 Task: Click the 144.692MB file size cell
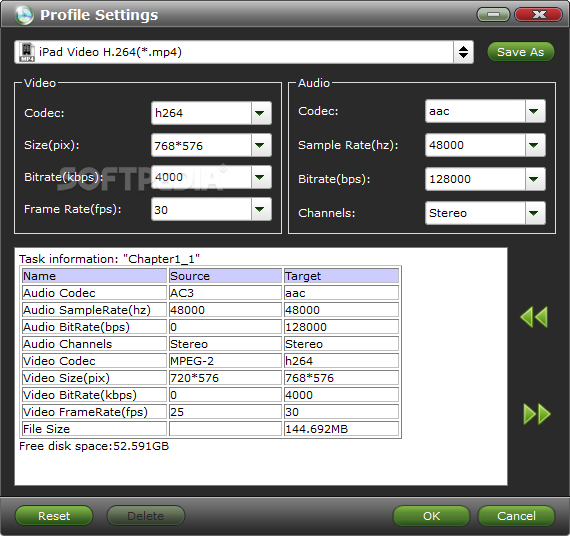coord(341,429)
